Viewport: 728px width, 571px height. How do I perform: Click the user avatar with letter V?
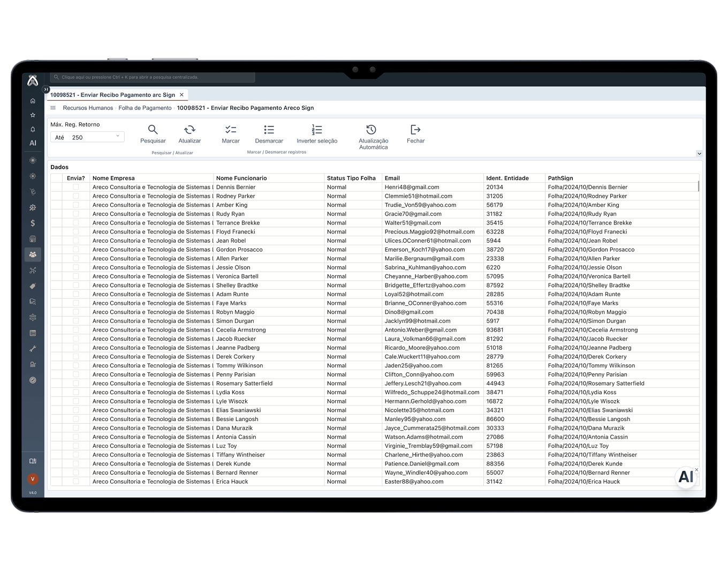tap(33, 479)
